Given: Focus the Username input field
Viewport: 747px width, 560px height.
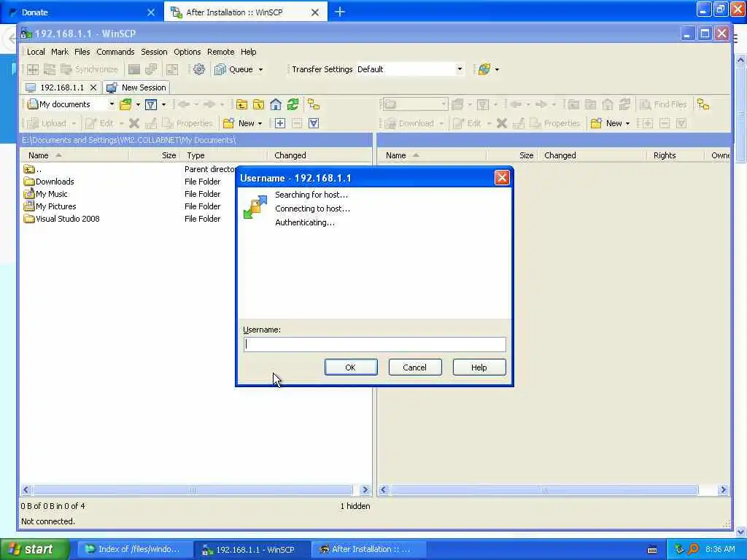Looking at the screenshot, I should pyautogui.click(x=374, y=344).
